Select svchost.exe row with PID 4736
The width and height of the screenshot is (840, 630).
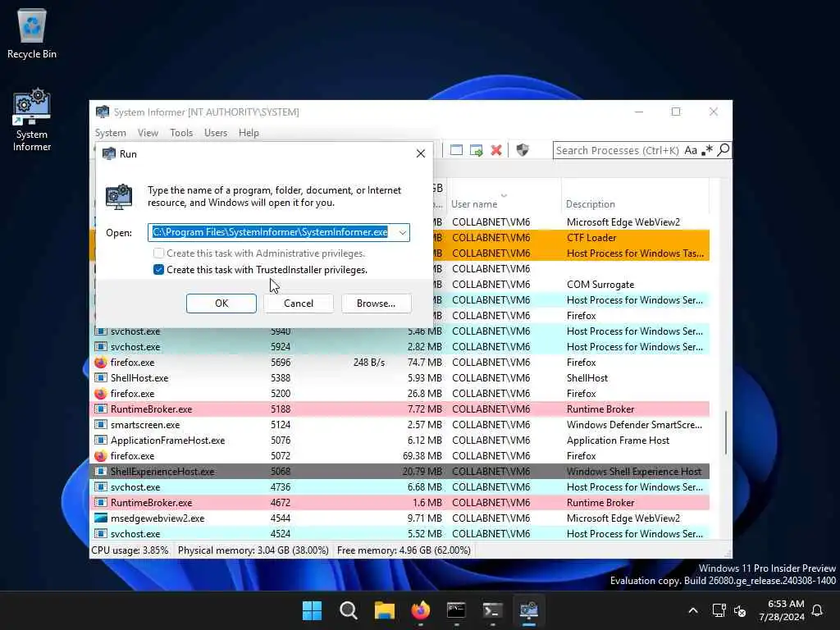(x=400, y=487)
